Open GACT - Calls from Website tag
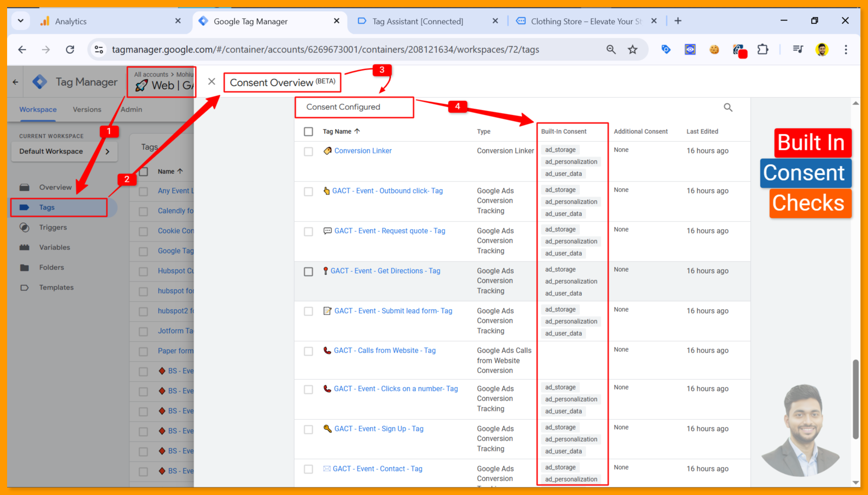Image resolution: width=868 pixels, height=495 pixels. [x=384, y=350]
